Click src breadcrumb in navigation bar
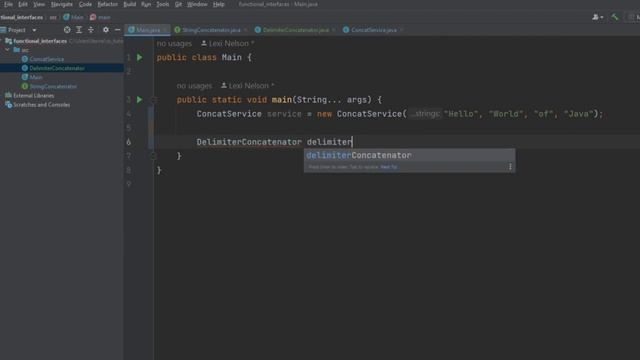The height and width of the screenshot is (360, 640). pos(53,17)
